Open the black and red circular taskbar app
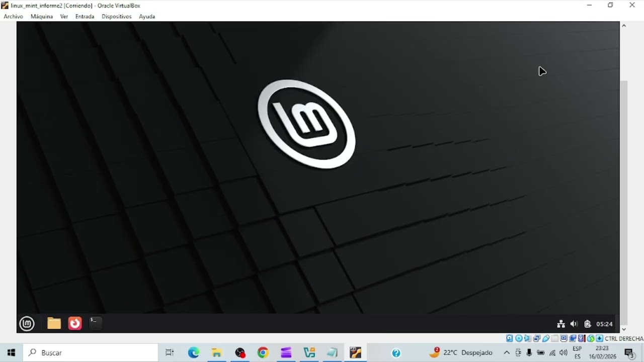This screenshot has height=362, width=644. [x=240, y=353]
